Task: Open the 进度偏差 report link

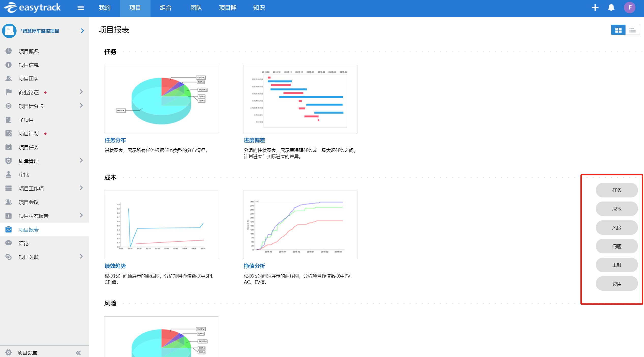Action: [x=254, y=140]
